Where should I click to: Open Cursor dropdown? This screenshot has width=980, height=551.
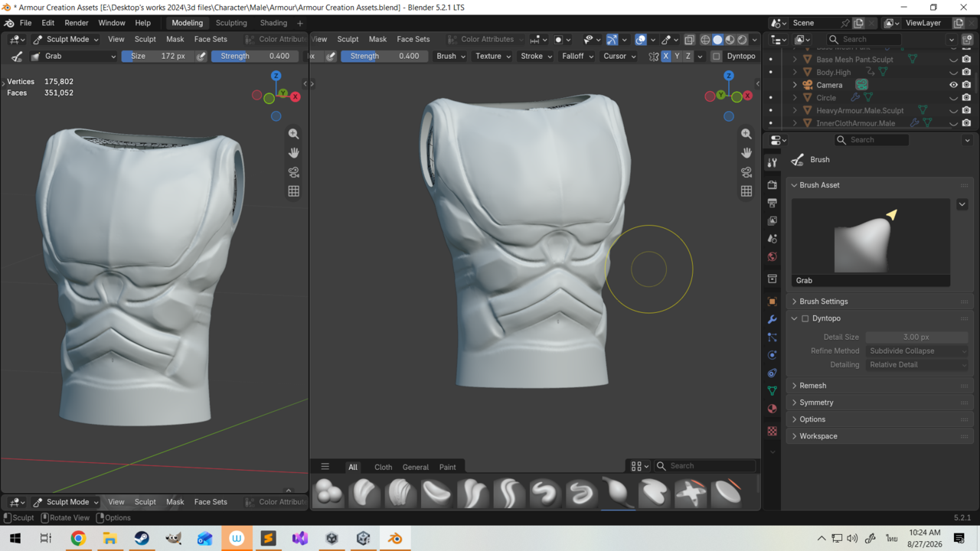pos(619,56)
